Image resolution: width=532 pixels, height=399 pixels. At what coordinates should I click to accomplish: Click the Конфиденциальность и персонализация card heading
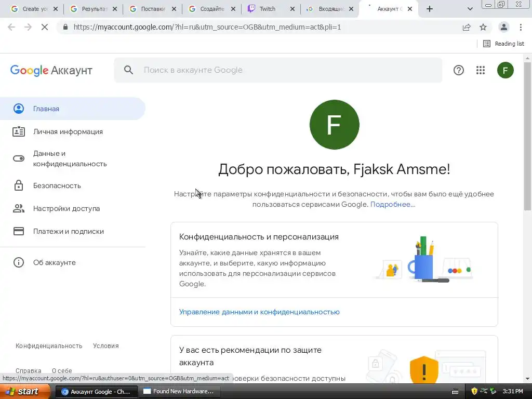pos(259,237)
